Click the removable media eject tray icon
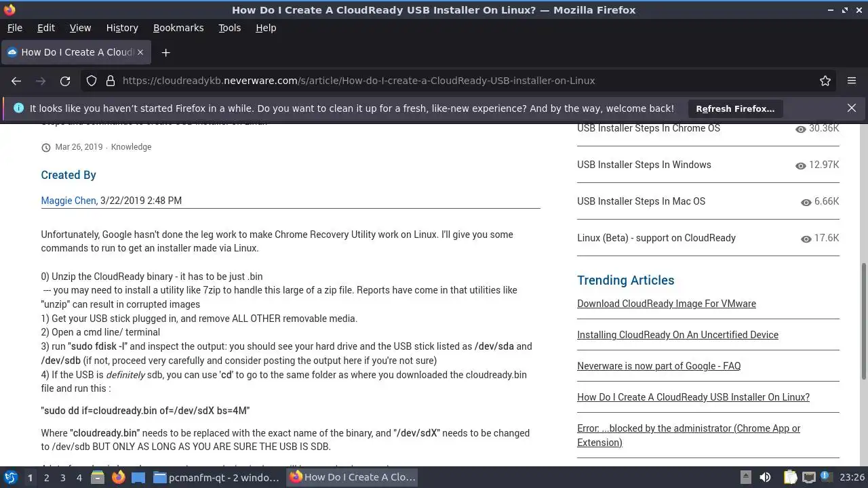This screenshot has height=488, width=868. [x=745, y=477]
